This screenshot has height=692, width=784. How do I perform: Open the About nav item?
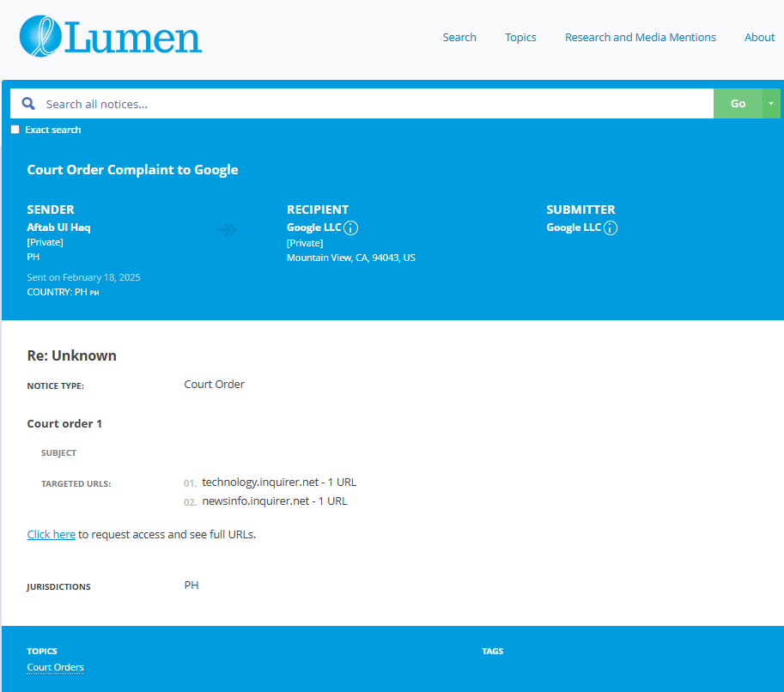(x=759, y=38)
